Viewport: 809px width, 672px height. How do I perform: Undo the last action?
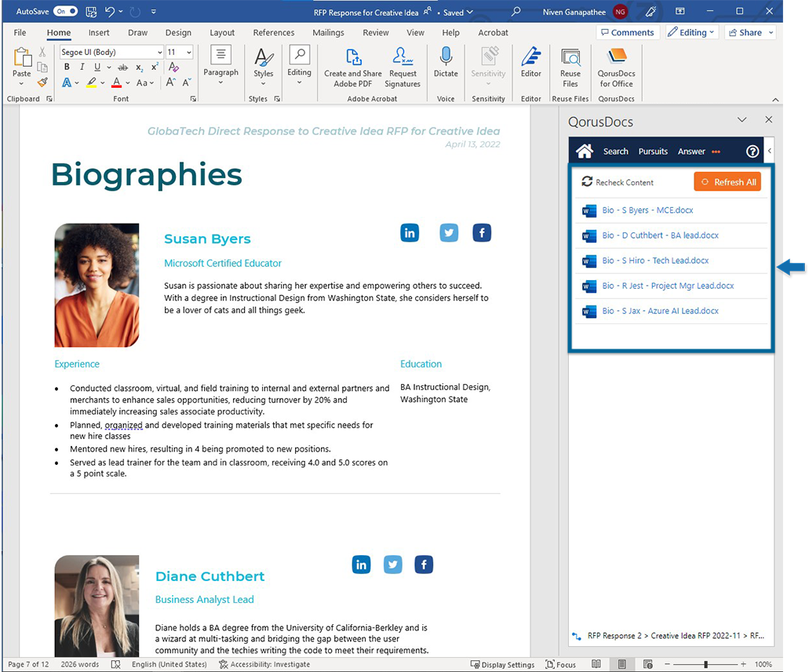[x=110, y=11]
